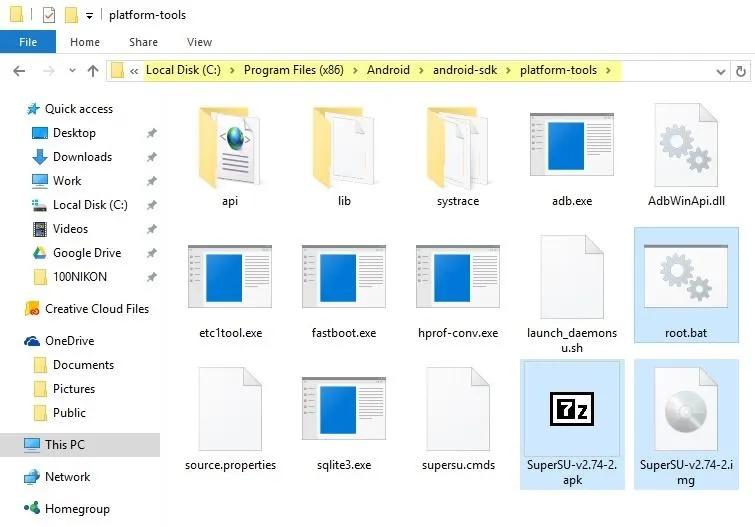
Task: Unpin 100NIKON using its pin icon
Action: [x=152, y=277]
